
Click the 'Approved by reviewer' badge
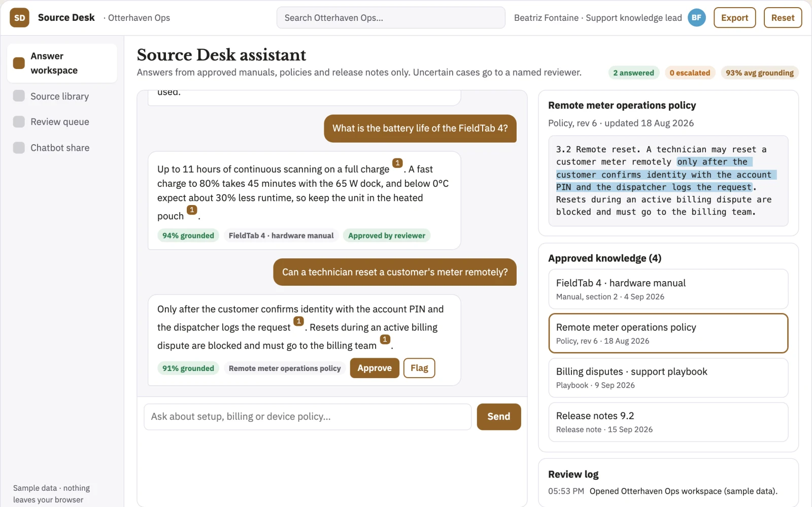[387, 235]
